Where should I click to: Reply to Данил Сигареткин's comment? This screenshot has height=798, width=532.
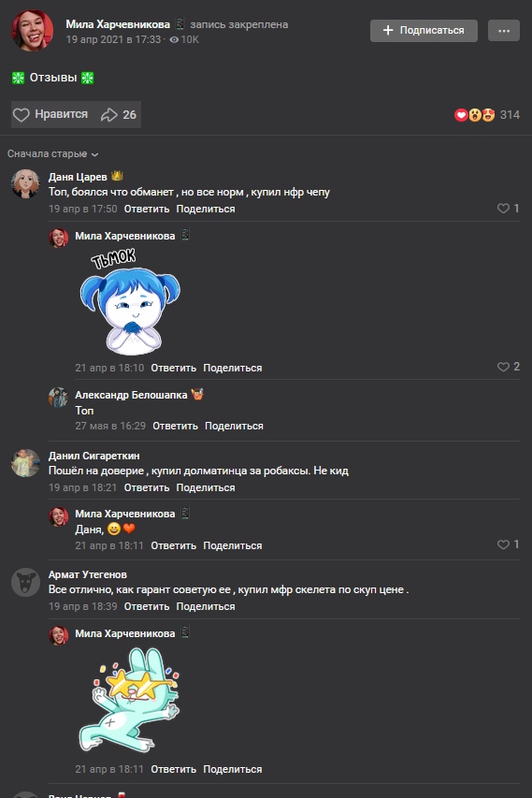point(147,487)
